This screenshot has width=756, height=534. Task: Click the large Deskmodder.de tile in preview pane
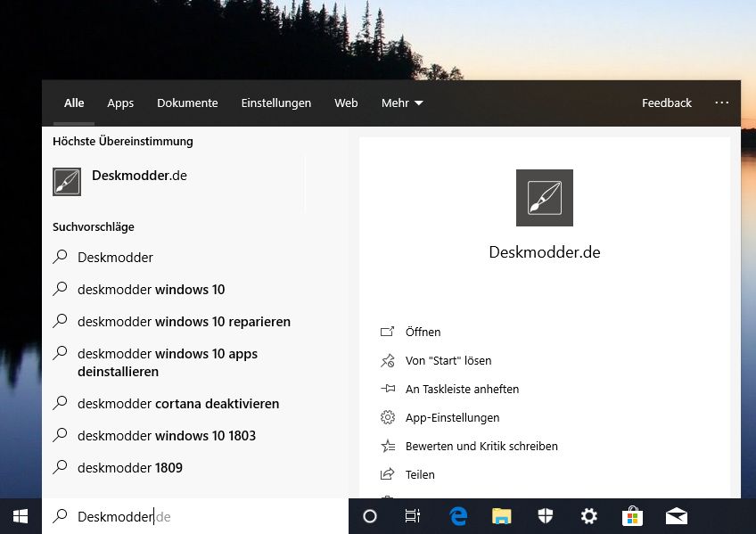tap(544, 198)
